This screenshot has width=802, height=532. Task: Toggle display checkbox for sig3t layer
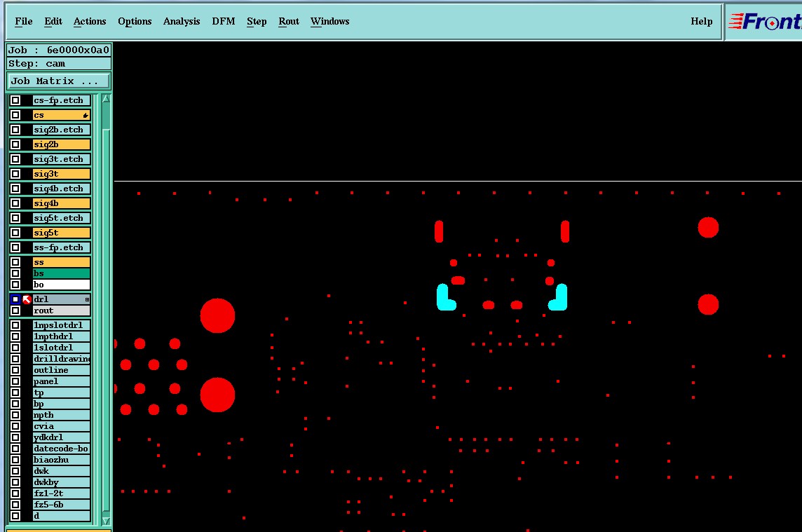point(15,174)
